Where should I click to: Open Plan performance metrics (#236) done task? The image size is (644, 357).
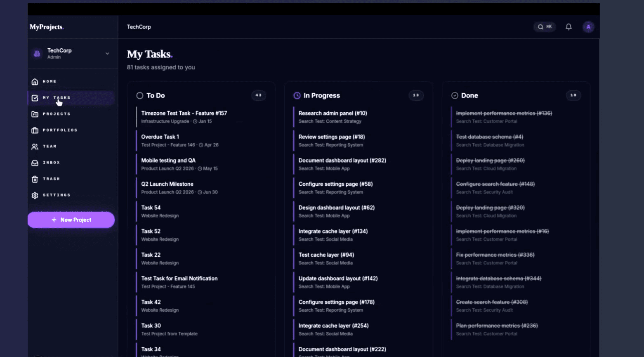(x=516, y=329)
